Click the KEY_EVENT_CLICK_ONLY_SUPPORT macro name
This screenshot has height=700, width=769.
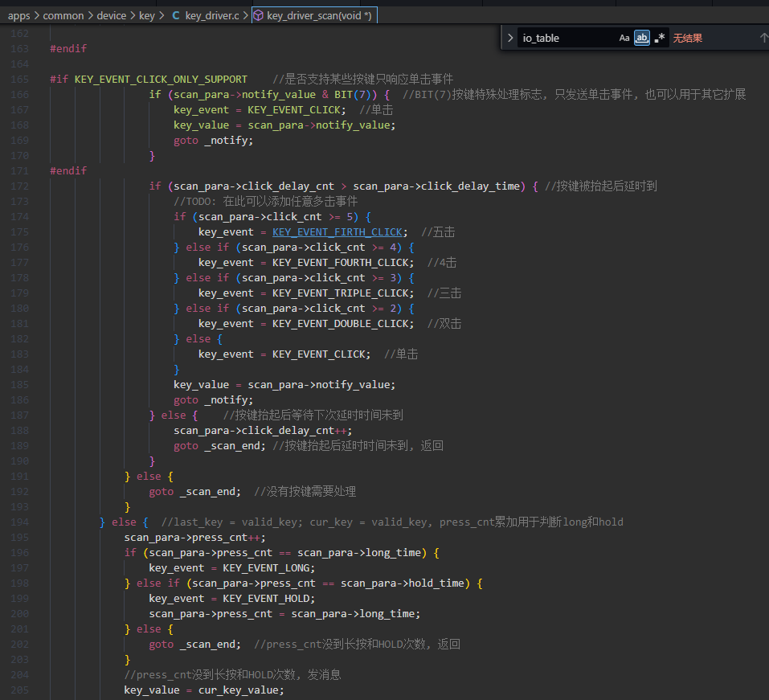click(x=161, y=79)
